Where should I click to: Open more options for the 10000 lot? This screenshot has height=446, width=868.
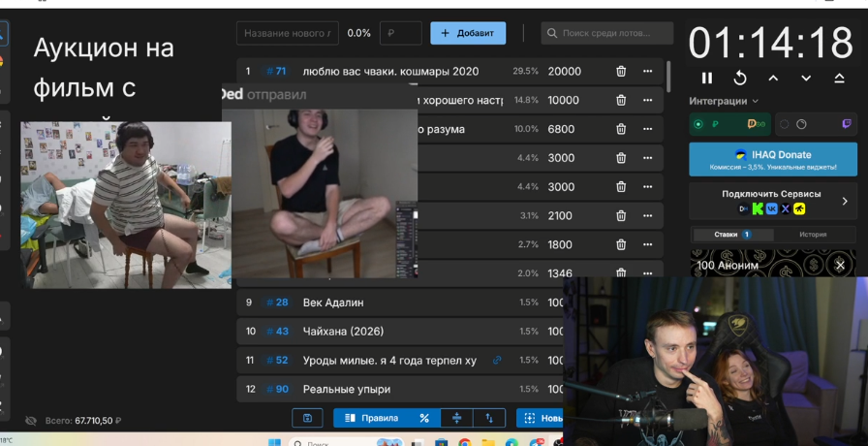648,100
